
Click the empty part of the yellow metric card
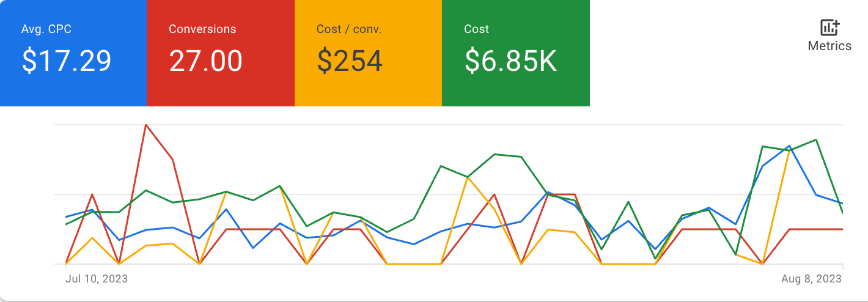[x=368, y=92]
